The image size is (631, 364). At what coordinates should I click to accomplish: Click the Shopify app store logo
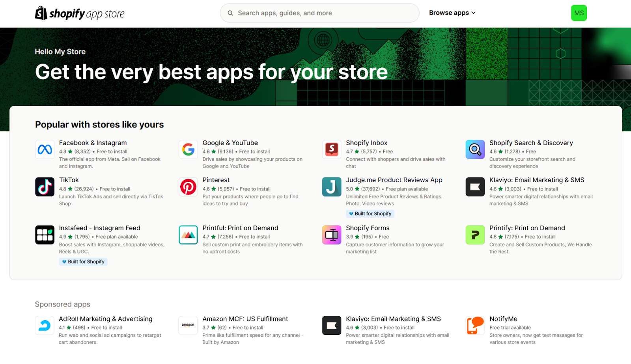(79, 13)
